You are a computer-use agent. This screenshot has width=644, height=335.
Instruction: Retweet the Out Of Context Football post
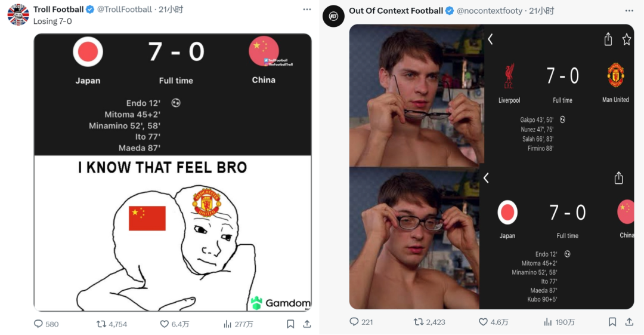(418, 322)
